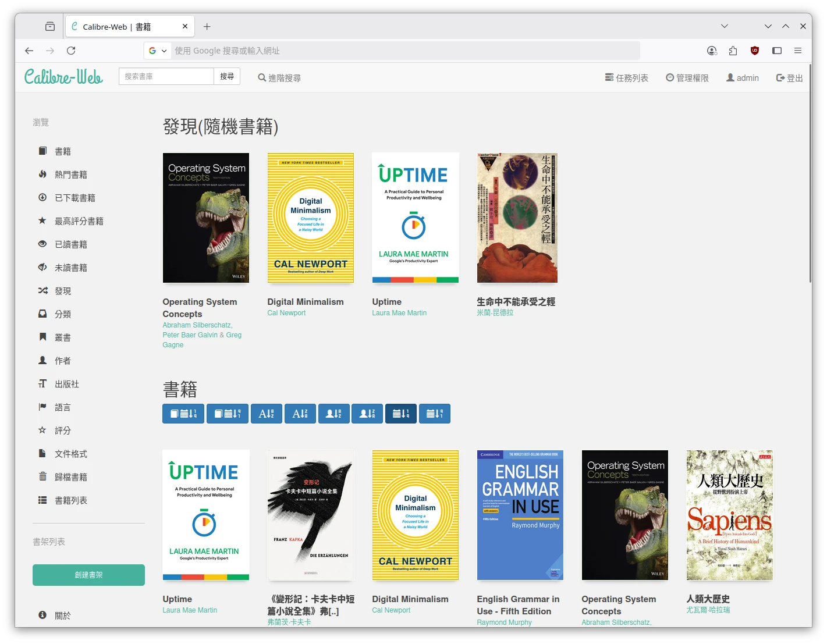Screen dimensions: 827x644
Task: Open 管理權限 admin settings
Action: (687, 78)
